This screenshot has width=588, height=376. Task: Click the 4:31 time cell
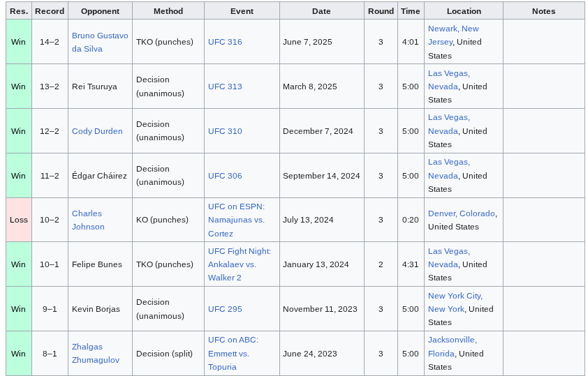[410, 264]
